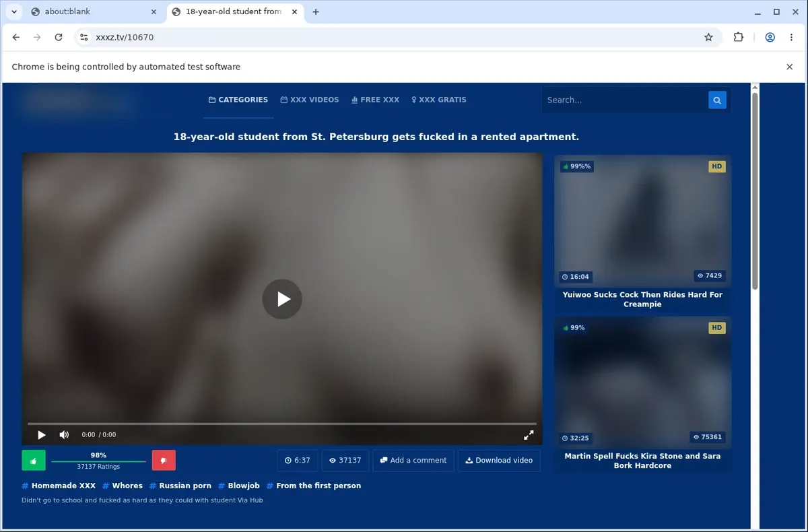Click the 75361 views counter
The height and width of the screenshot is (532, 808).
point(708,437)
